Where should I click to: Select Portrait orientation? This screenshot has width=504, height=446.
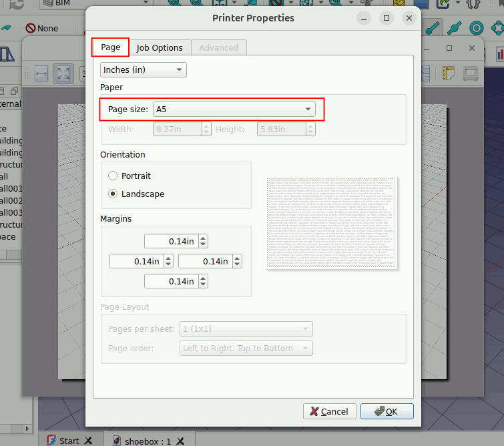112,176
